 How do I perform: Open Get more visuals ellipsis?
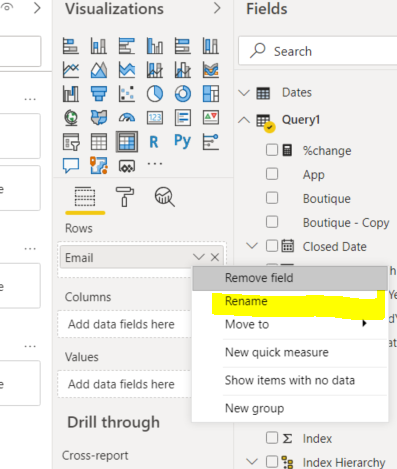[x=155, y=163]
